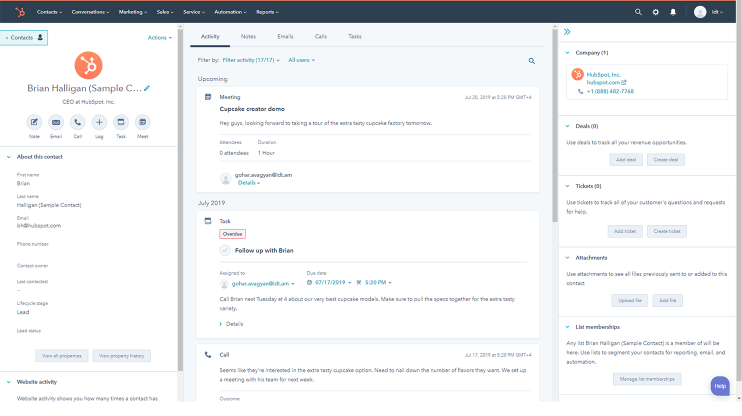Click the company phone icon
Viewport: 742px width, 416px height.
581,91
